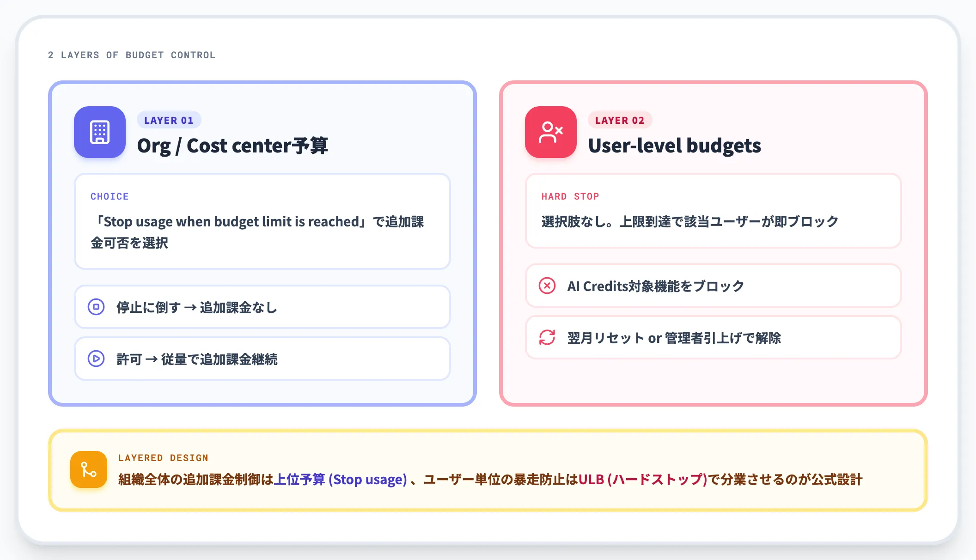Click the CHOICE label
This screenshot has width=976, height=560.
coord(110,196)
